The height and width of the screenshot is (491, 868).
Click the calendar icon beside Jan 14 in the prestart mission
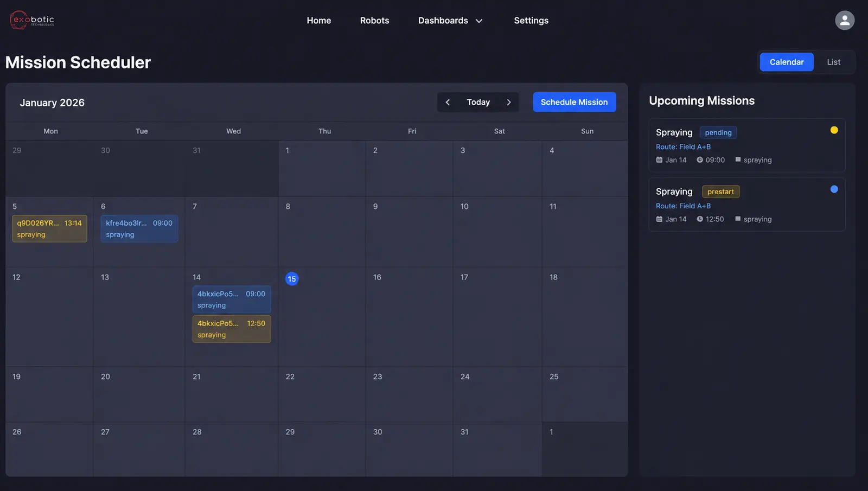pos(659,219)
